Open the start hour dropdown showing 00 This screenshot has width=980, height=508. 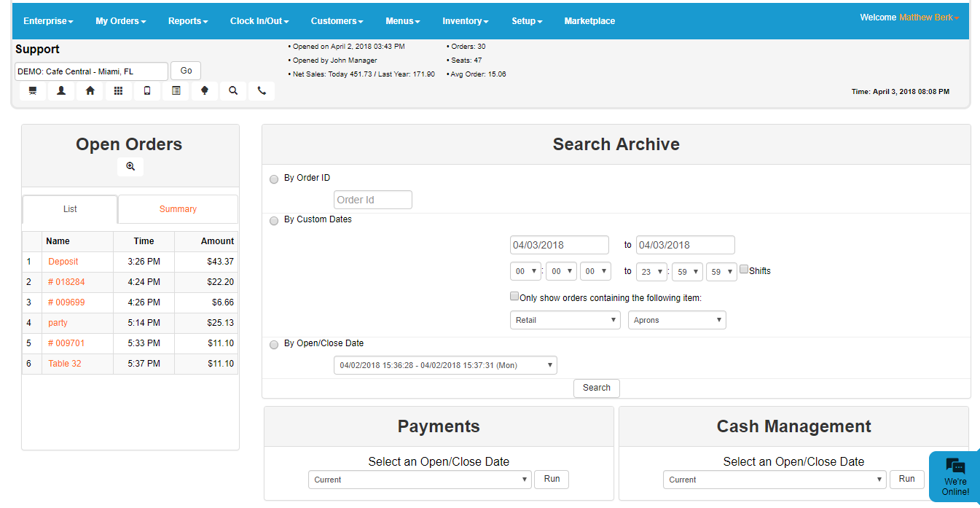(525, 271)
